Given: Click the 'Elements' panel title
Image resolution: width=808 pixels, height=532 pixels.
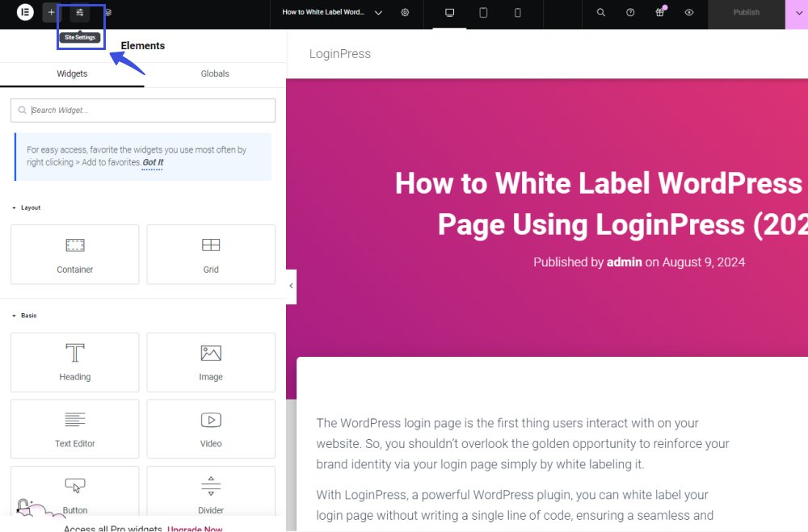Looking at the screenshot, I should pos(143,46).
